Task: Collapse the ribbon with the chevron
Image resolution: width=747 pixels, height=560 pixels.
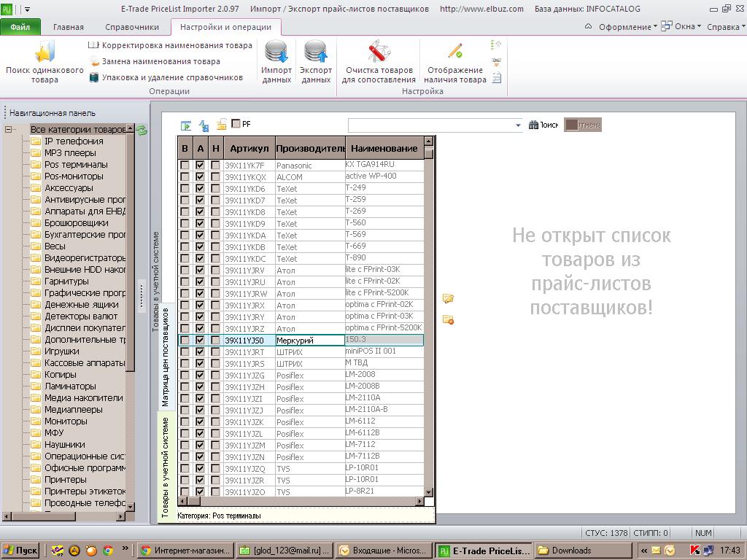Action: coord(589,27)
